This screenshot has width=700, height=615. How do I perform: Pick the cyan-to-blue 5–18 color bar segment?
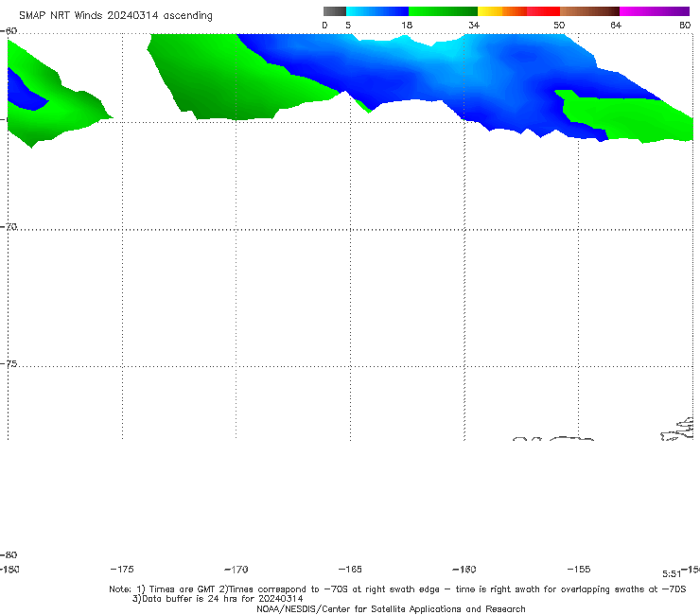377,11
